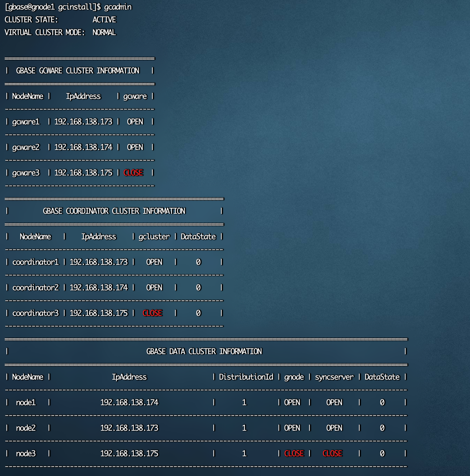Click the IP address in the node2 row

(129, 428)
